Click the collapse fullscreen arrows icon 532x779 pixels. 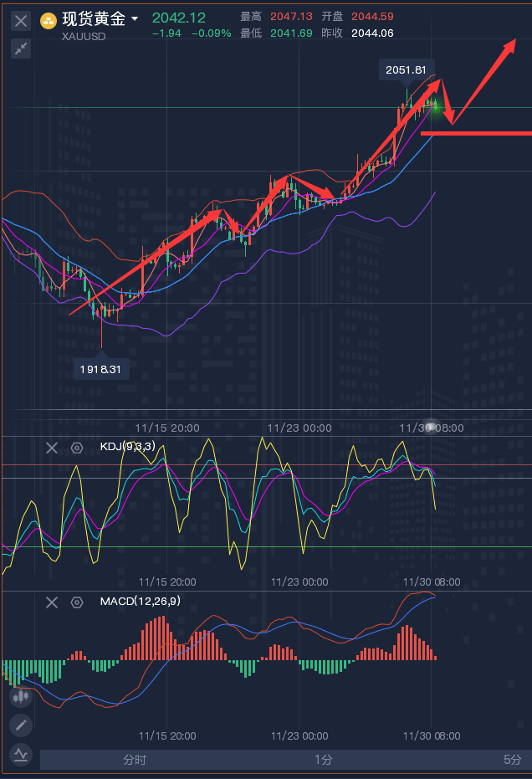point(21,49)
